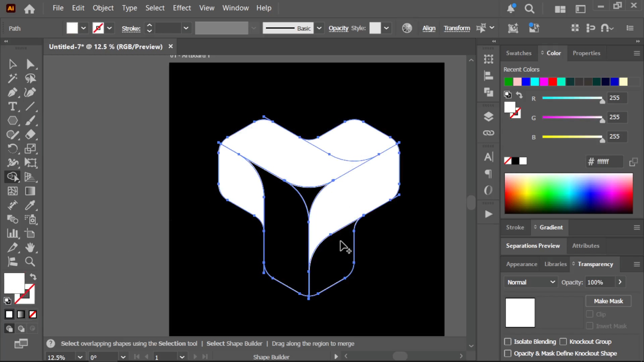
Task: Select the Polygon shape tool
Action: pyautogui.click(x=12, y=121)
